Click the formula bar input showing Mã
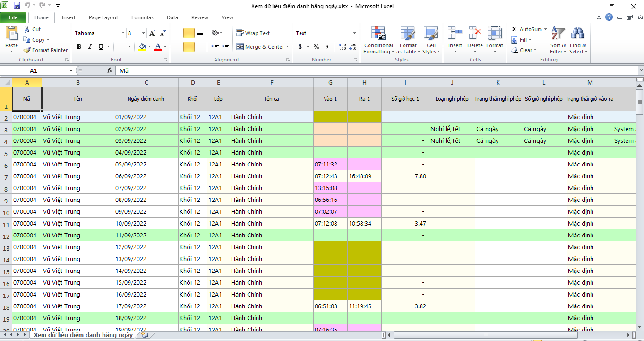The width and height of the screenshot is (644, 341). [x=376, y=70]
